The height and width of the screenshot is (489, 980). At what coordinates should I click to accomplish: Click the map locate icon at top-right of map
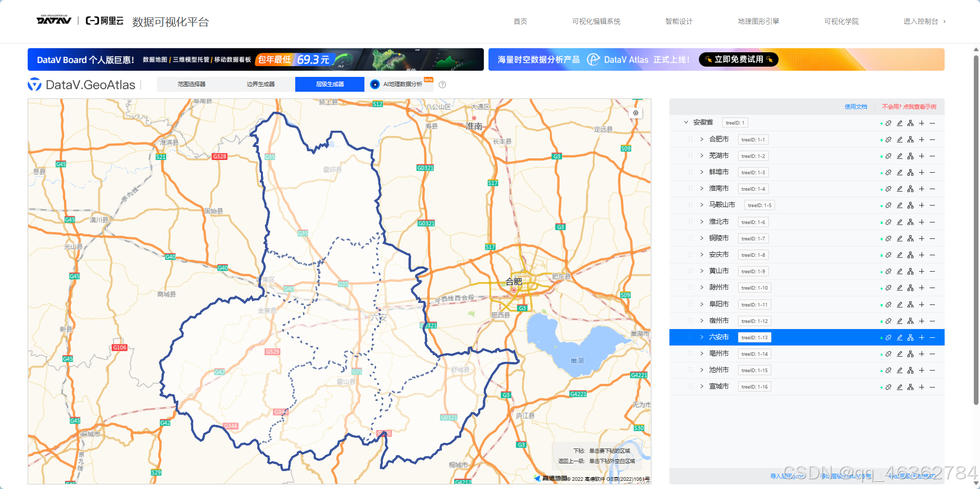[636, 113]
